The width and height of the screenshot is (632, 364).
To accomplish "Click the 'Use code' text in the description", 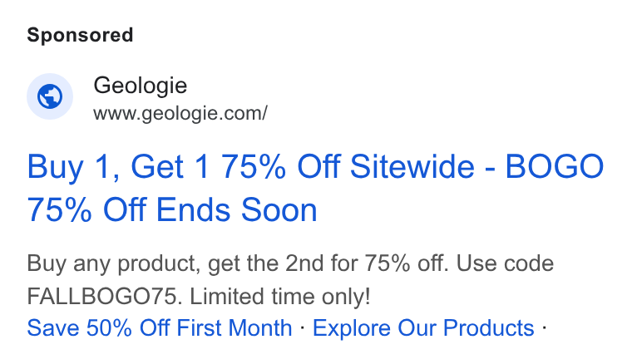I will pos(505,263).
